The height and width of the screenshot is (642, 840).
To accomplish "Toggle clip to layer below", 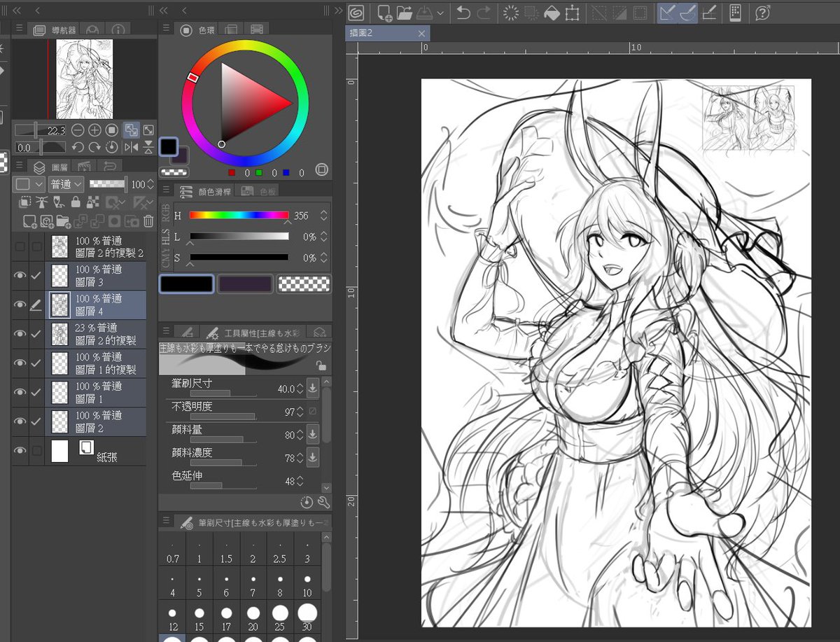I will (26, 202).
